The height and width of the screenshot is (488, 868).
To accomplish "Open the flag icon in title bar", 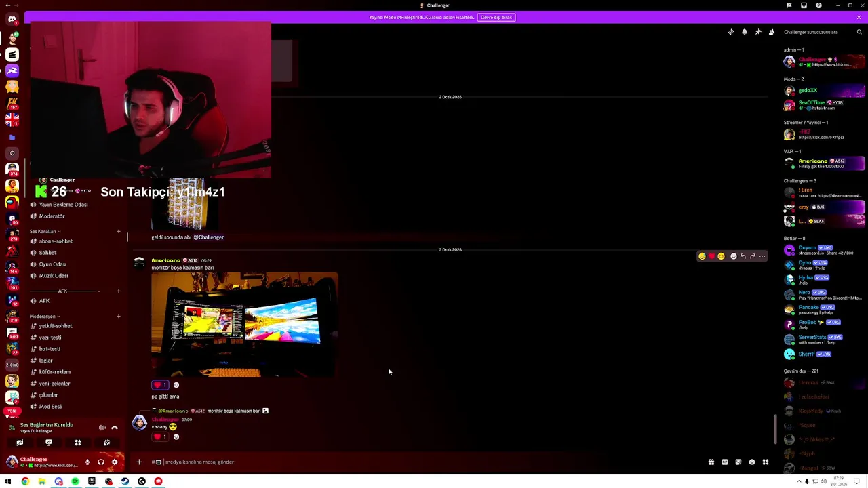I will pyautogui.click(x=789, y=5).
